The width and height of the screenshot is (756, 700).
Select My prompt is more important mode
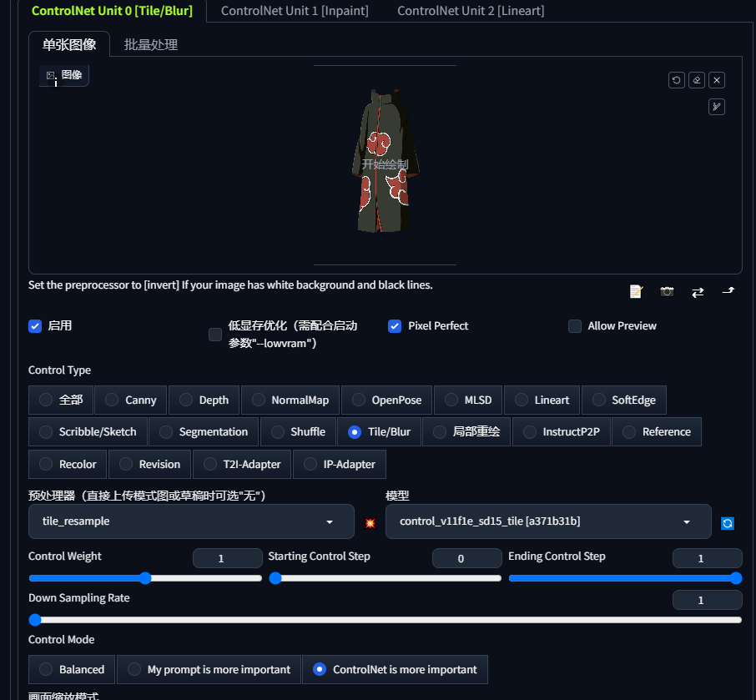(209, 670)
